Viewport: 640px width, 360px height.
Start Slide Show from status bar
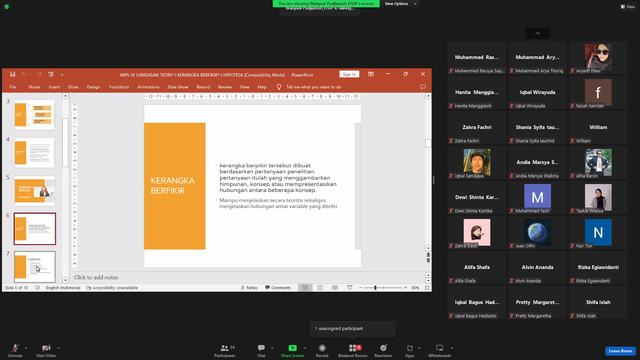349,288
